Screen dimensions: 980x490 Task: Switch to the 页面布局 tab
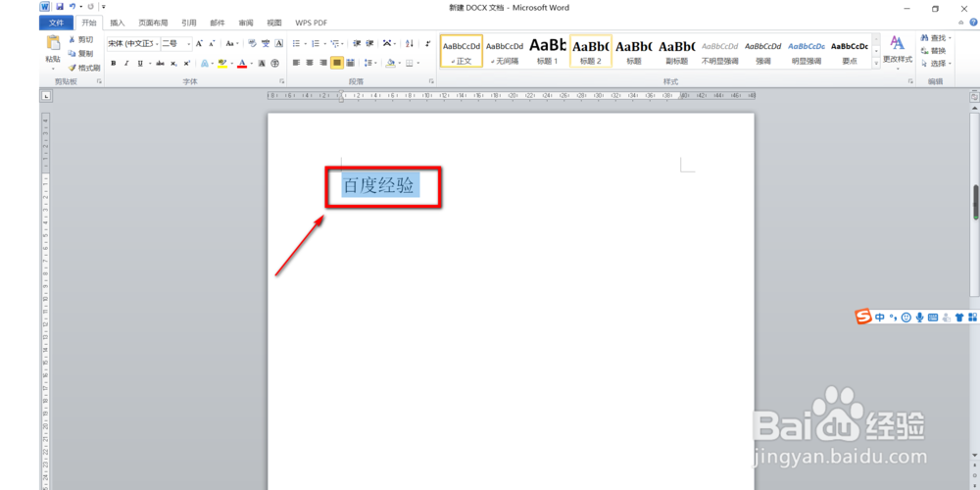153,24
